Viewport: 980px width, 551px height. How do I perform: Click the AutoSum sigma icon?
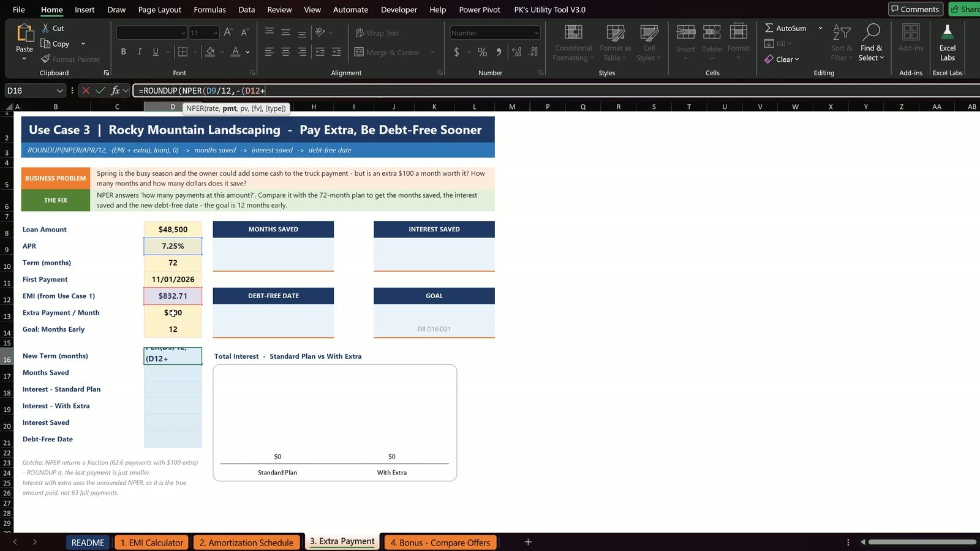click(769, 28)
